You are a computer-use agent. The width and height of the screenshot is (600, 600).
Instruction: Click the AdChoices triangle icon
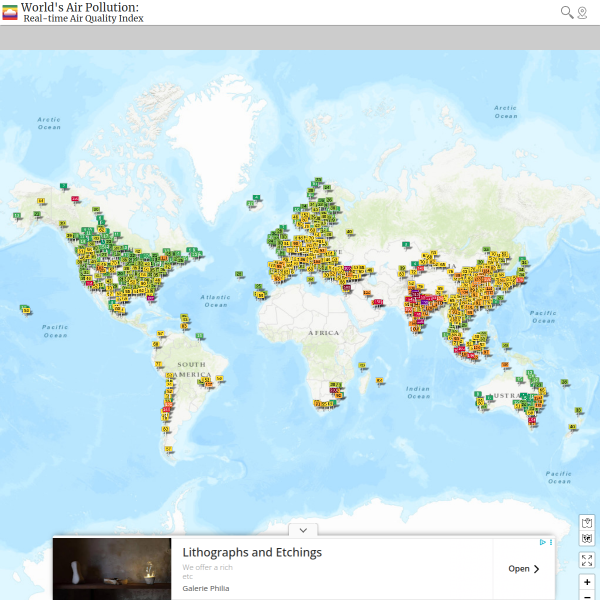(x=542, y=542)
